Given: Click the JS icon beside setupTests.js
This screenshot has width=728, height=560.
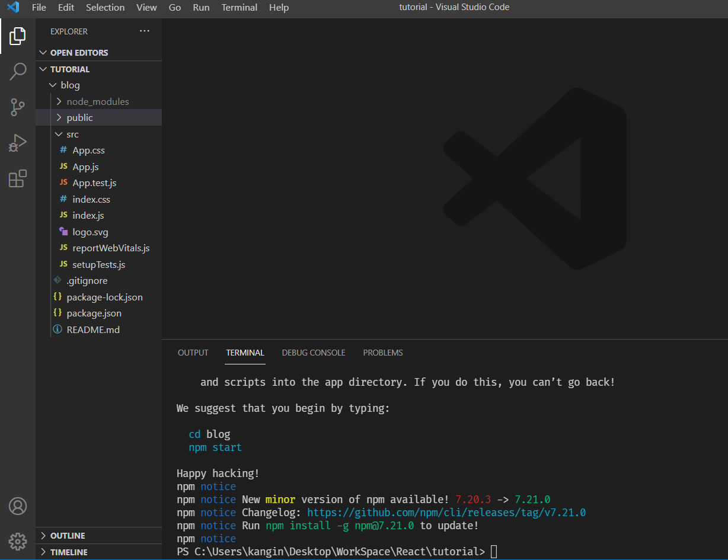Looking at the screenshot, I should click(x=63, y=264).
